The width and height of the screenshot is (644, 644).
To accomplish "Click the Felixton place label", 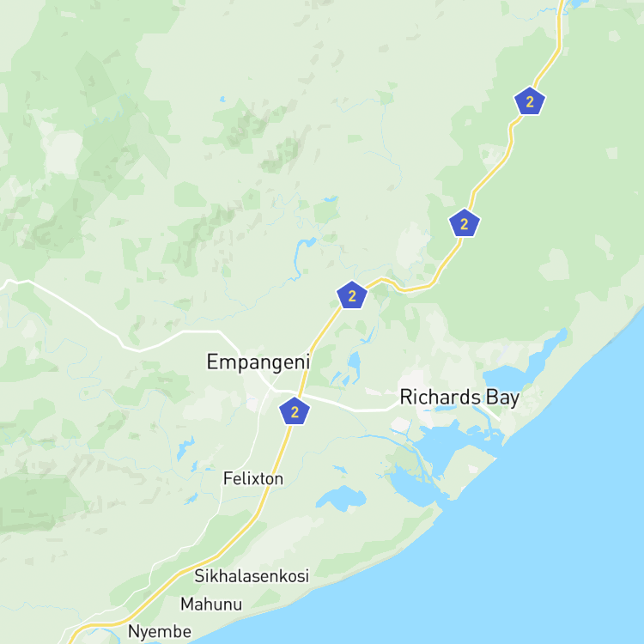I will (x=253, y=478).
